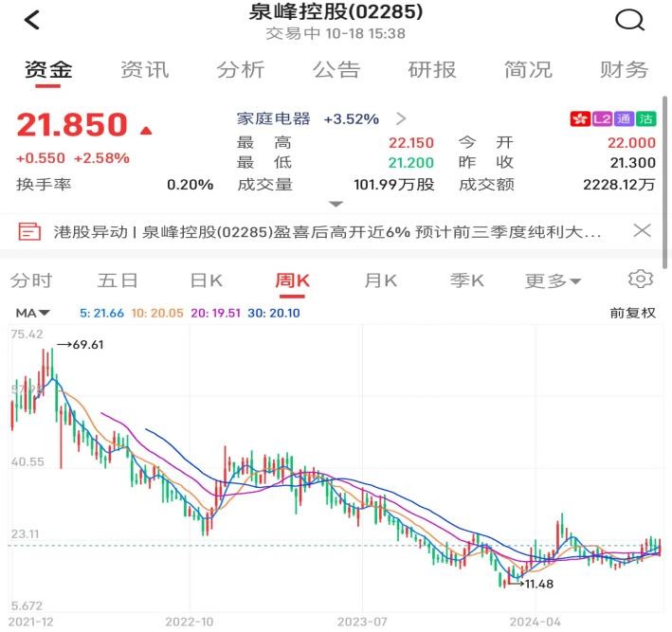Screen dimensions: 672x632
Task: Switch to the 简况 tab
Action: 528,70
